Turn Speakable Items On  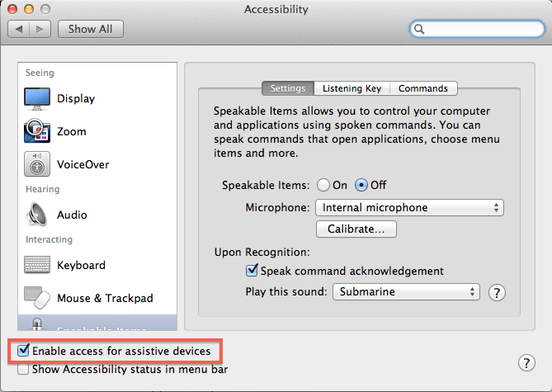(323, 185)
